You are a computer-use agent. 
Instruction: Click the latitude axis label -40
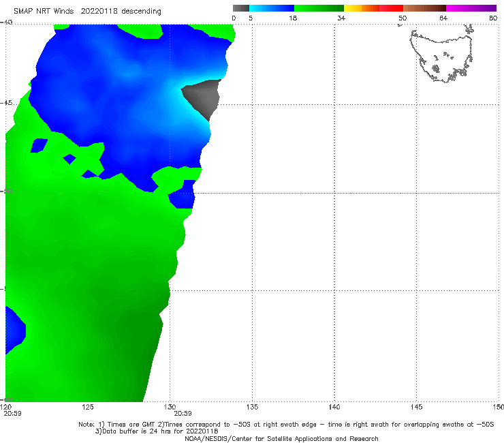point(6,22)
